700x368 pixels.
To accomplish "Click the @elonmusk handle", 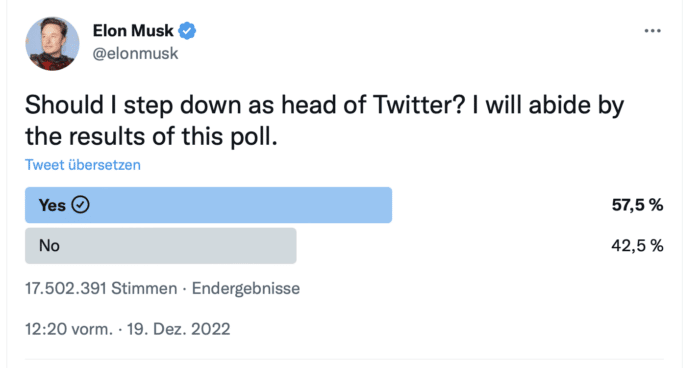I will point(135,54).
